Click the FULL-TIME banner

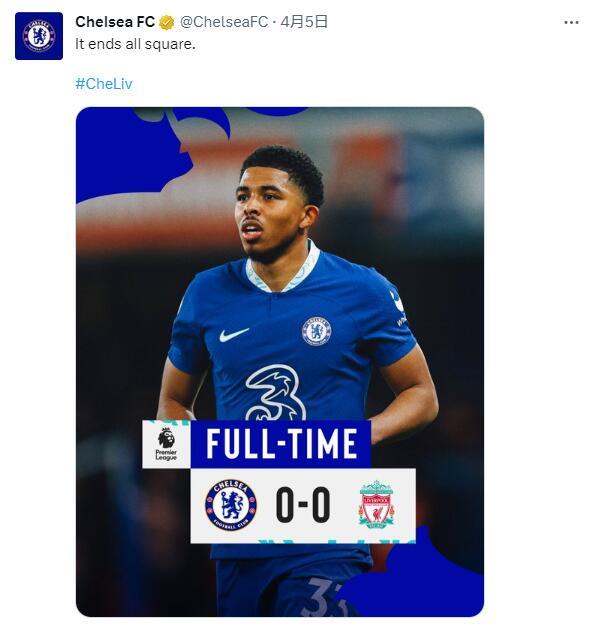(x=281, y=444)
